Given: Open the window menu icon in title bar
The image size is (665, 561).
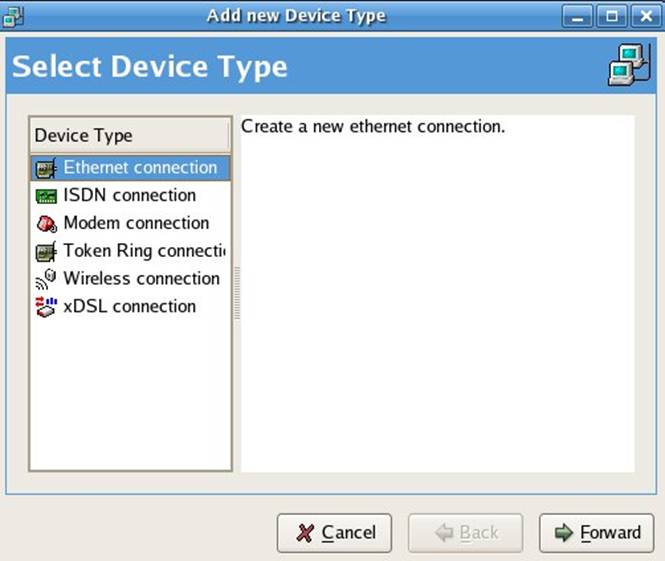Looking at the screenshot, I should (14, 15).
